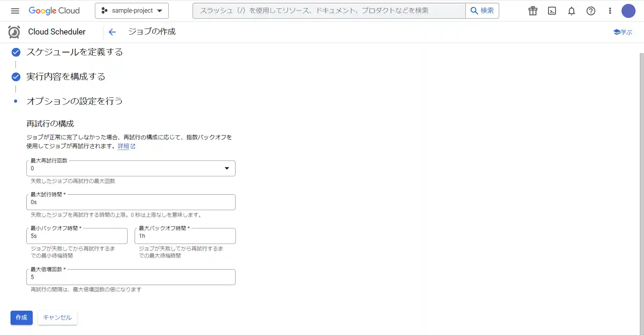This screenshot has height=335, width=644.
Task: Open the gift free trial icon
Action: click(533, 11)
